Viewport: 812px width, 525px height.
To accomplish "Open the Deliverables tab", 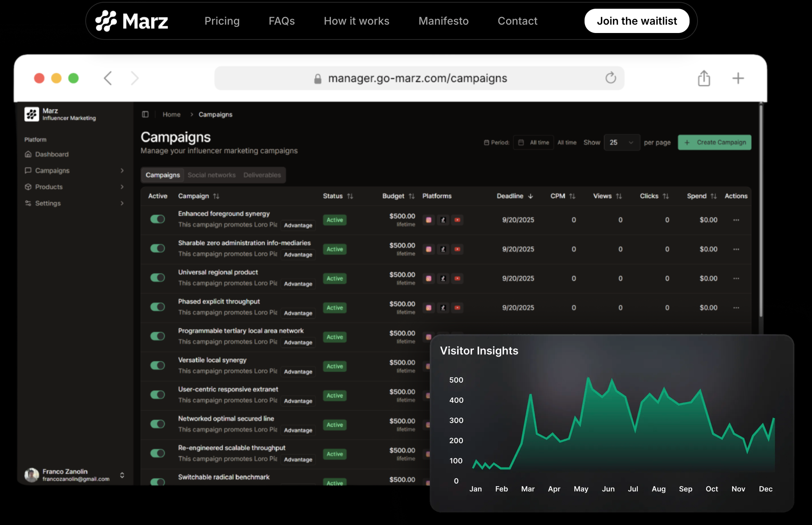I will click(262, 175).
